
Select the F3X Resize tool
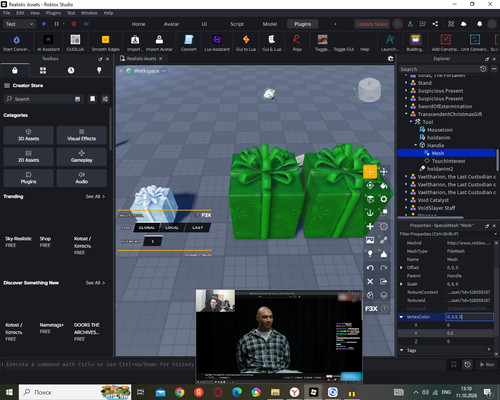(x=384, y=172)
